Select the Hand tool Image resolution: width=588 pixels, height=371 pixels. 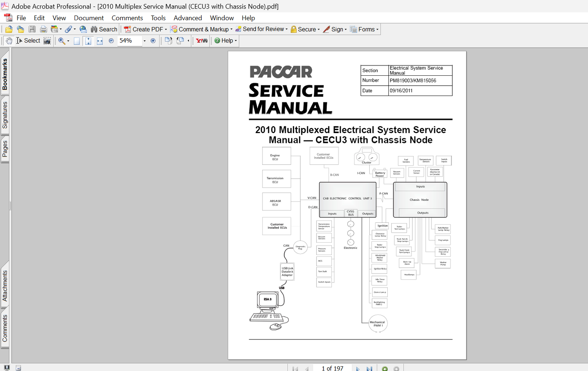pyautogui.click(x=9, y=41)
